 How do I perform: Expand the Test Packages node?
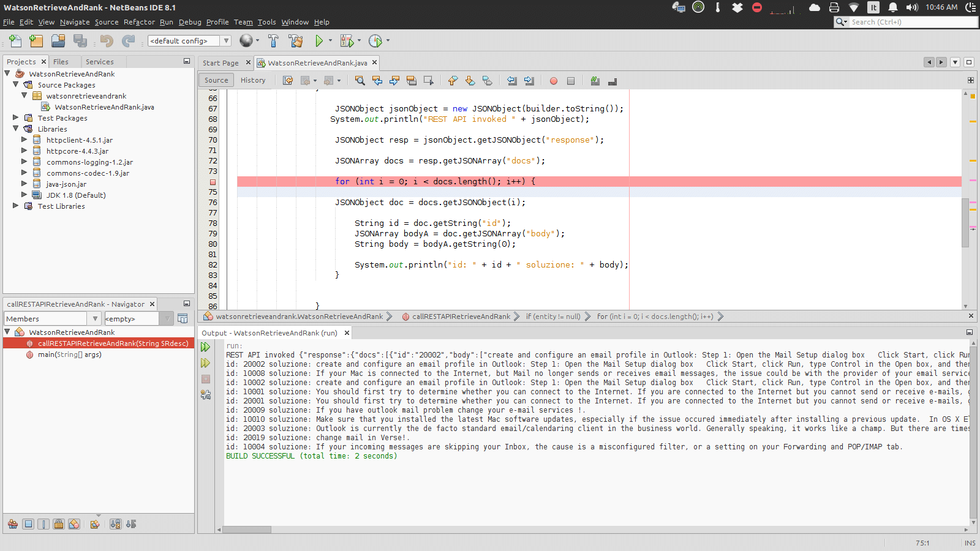pos(16,118)
